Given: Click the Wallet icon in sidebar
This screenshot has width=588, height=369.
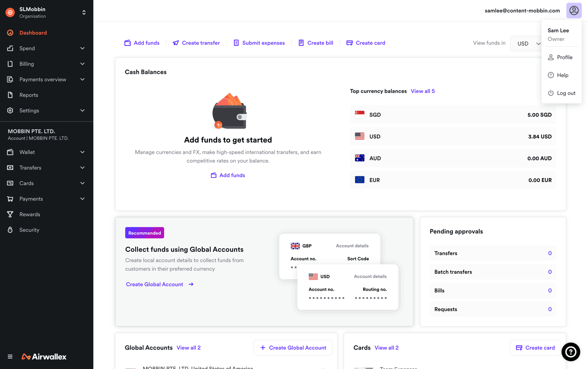Looking at the screenshot, I should point(10,152).
